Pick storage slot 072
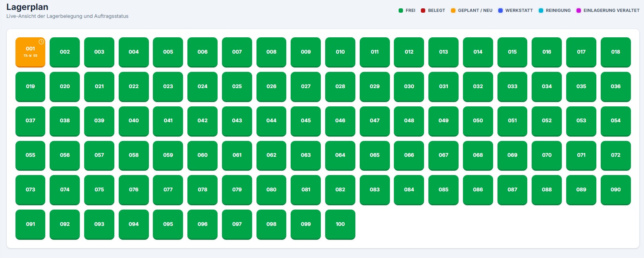The width and height of the screenshot is (644, 258). coord(616,156)
